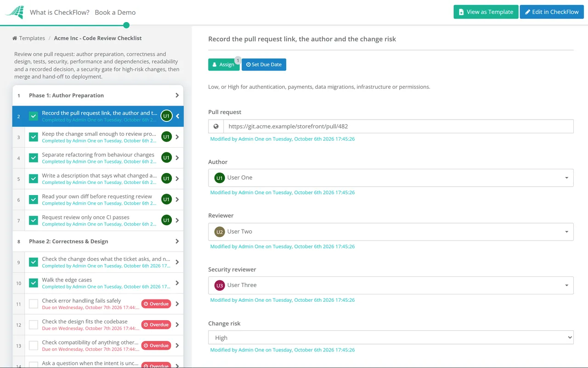The image size is (588, 368).
Task: Open What is CheckFlow? menu link
Action: (x=60, y=12)
